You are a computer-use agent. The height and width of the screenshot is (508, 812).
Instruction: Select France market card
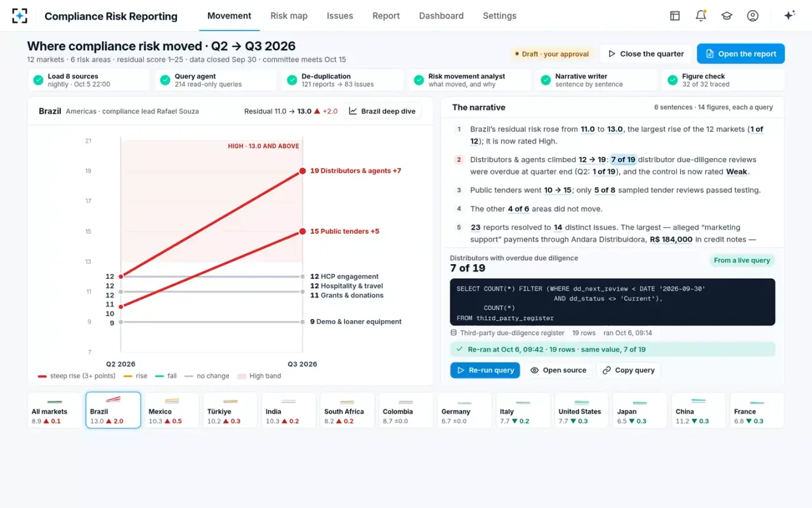(756, 410)
